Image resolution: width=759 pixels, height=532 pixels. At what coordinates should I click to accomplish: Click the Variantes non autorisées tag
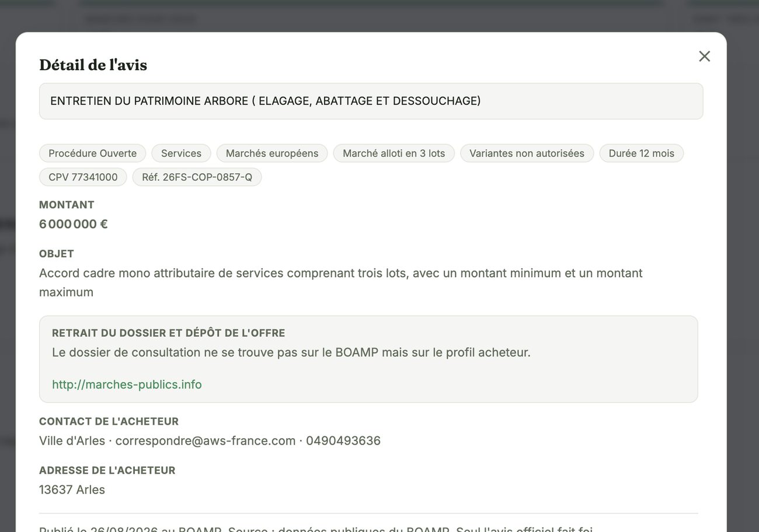tap(527, 153)
